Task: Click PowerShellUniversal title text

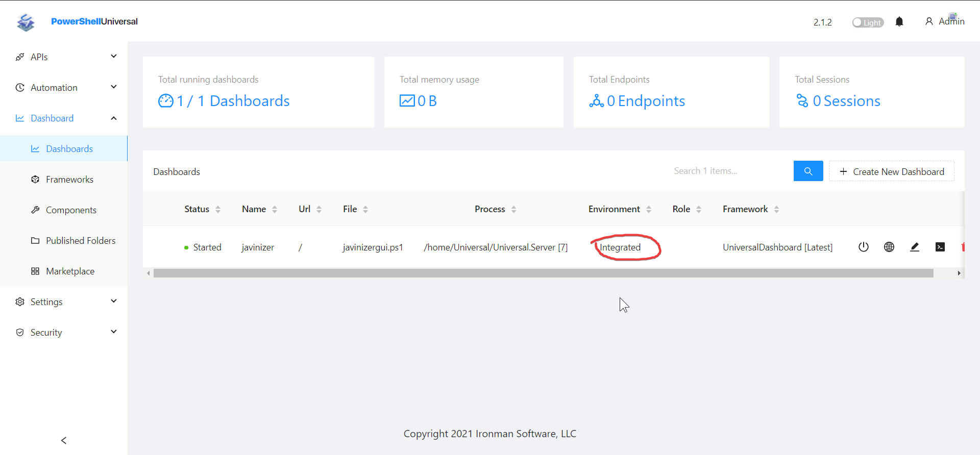Action: [x=94, y=21]
